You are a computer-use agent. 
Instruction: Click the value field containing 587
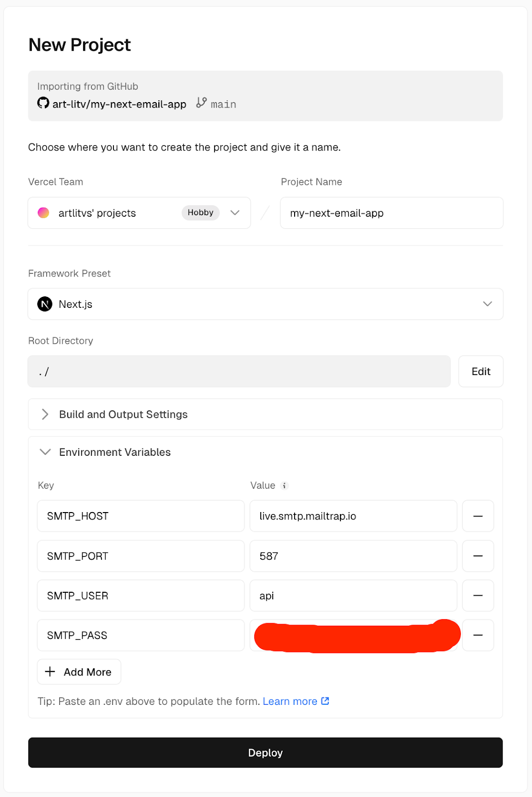click(353, 556)
